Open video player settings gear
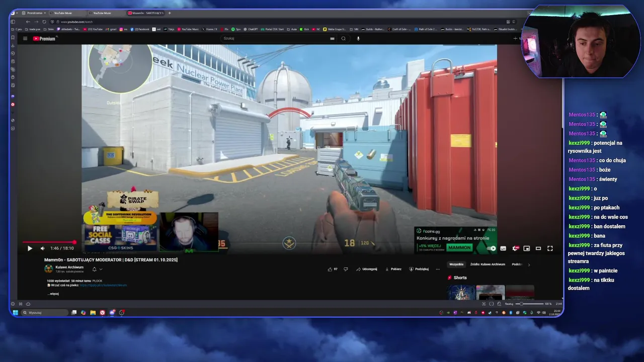 pyautogui.click(x=515, y=248)
